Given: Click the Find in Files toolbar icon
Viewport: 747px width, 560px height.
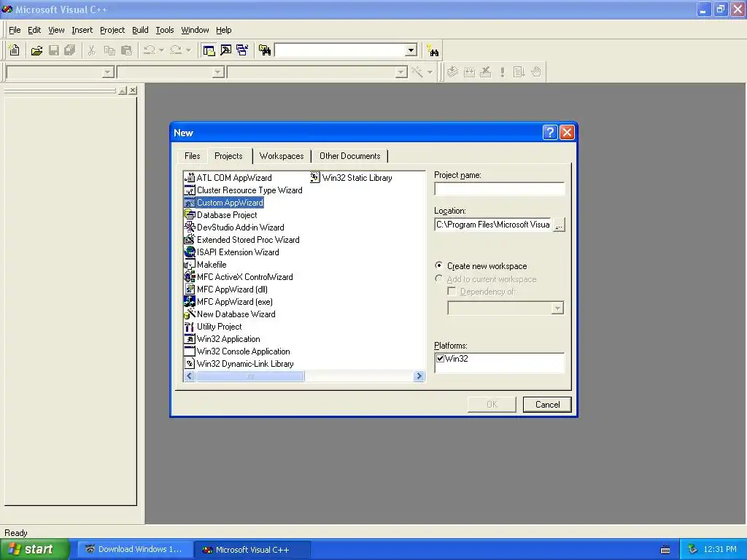Looking at the screenshot, I should point(265,50).
